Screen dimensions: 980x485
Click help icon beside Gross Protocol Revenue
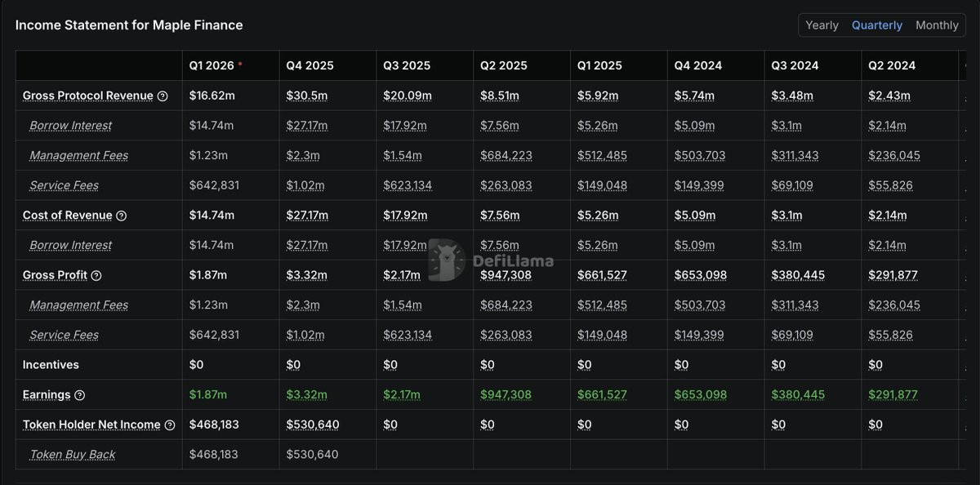[163, 96]
